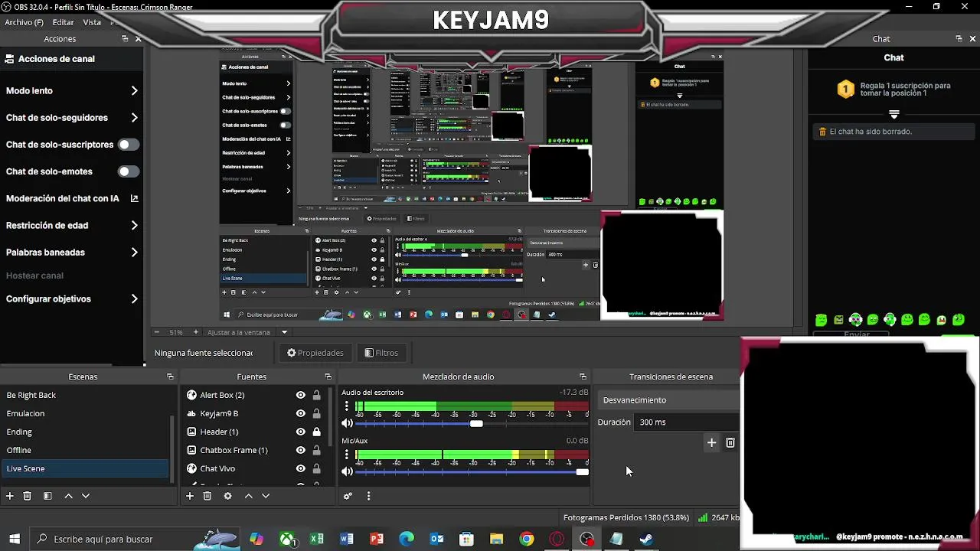The height and width of the screenshot is (551, 980).
Task: Open the Archivo menu
Action: [24, 22]
